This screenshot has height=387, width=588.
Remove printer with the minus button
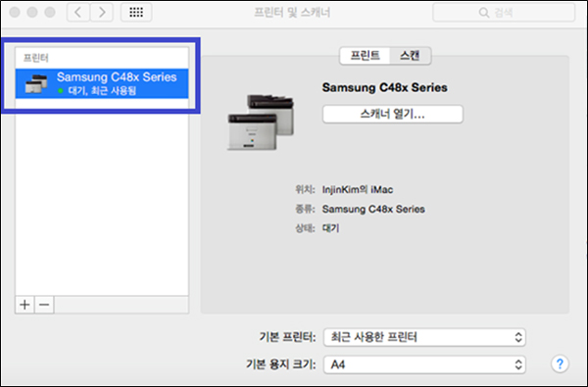tap(44, 305)
